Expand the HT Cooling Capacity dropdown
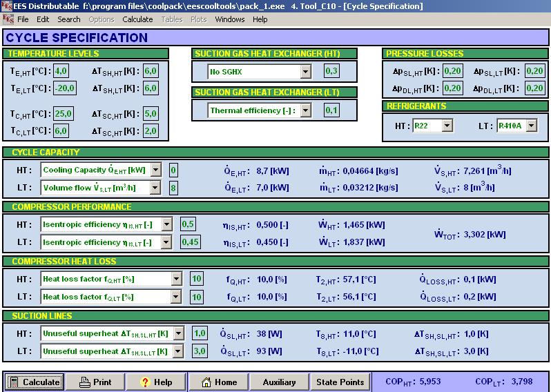Image resolution: width=551 pixels, height=392 pixels. [x=155, y=170]
